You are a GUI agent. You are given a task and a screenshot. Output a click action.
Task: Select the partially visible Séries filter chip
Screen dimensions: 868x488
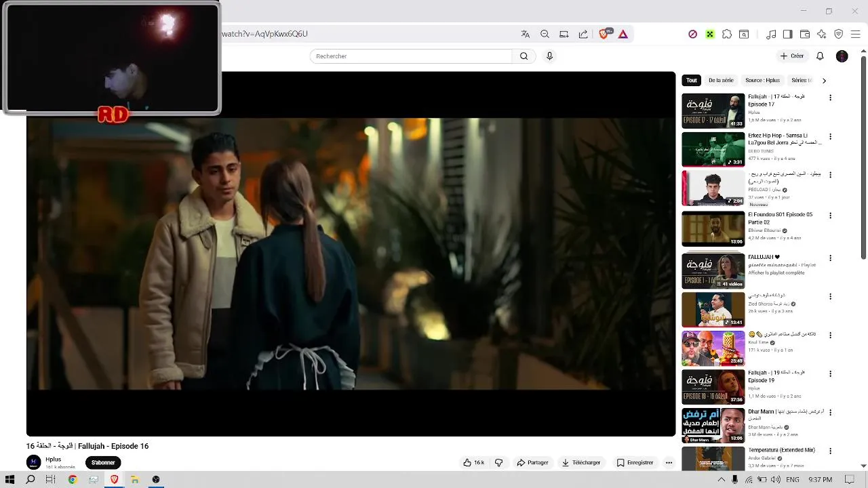coord(801,80)
